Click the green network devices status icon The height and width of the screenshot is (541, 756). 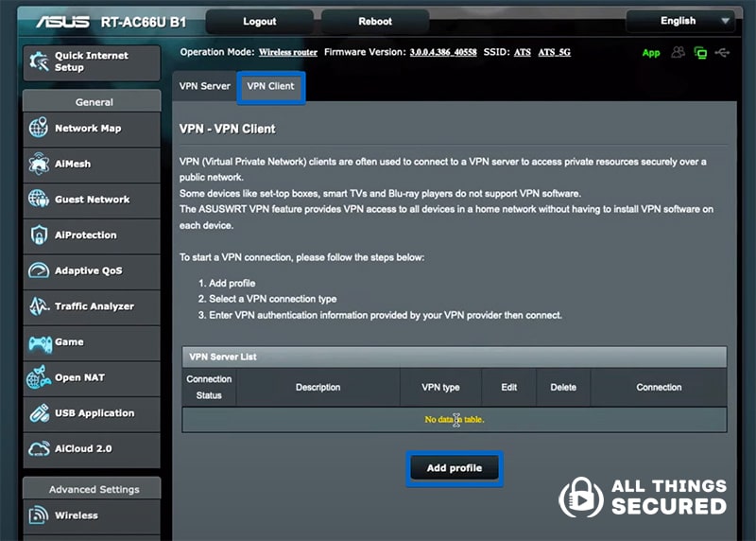(x=700, y=53)
